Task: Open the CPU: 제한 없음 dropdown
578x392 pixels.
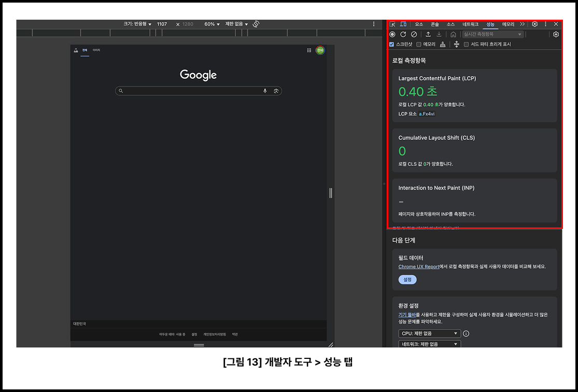Action: pyautogui.click(x=429, y=333)
